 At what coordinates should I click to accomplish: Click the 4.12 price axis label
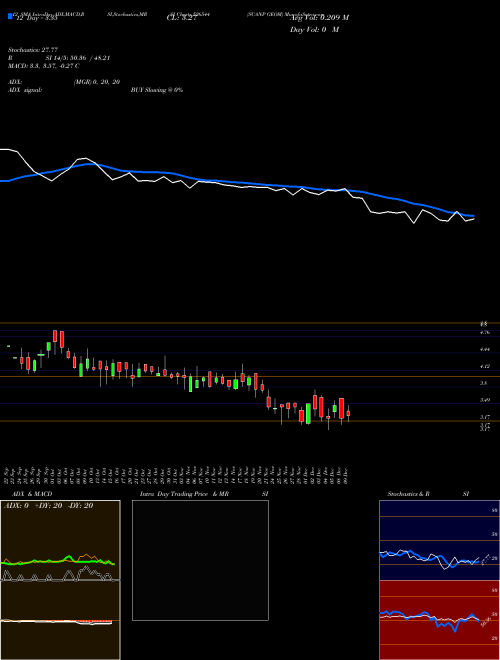(x=485, y=366)
